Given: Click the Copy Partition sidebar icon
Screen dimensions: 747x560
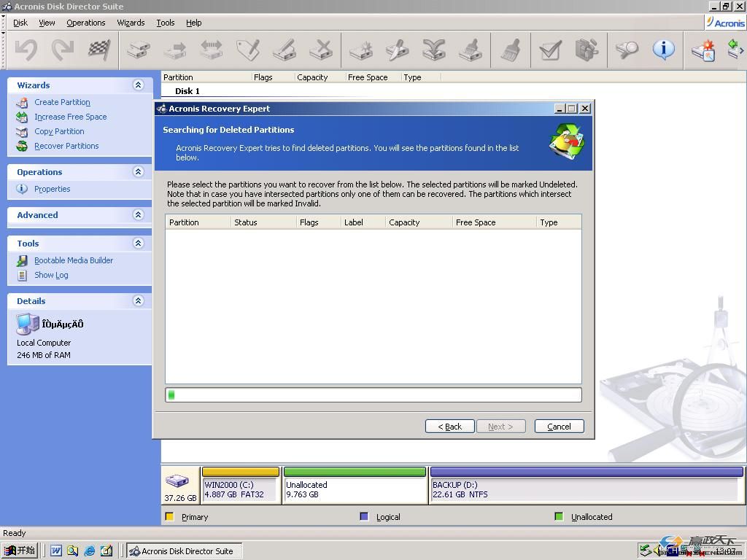Looking at the screenshot, I should (22, 132).
